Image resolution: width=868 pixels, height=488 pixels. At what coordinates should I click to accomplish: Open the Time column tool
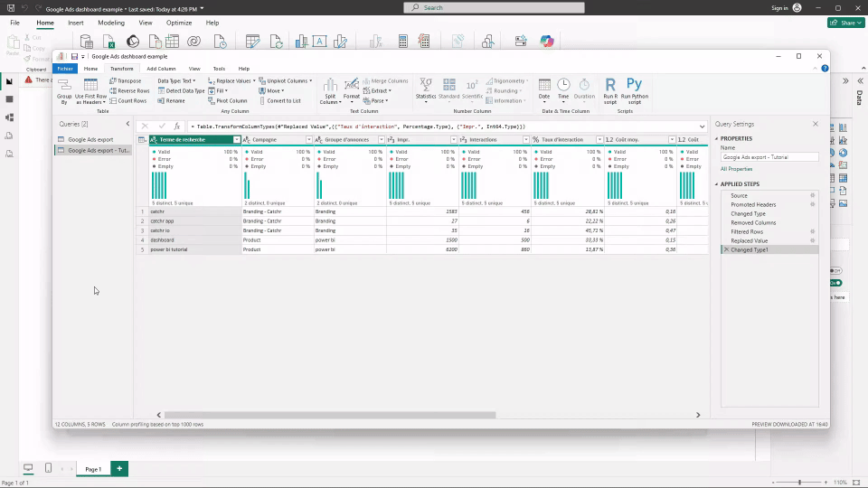(x=563, y=90)
